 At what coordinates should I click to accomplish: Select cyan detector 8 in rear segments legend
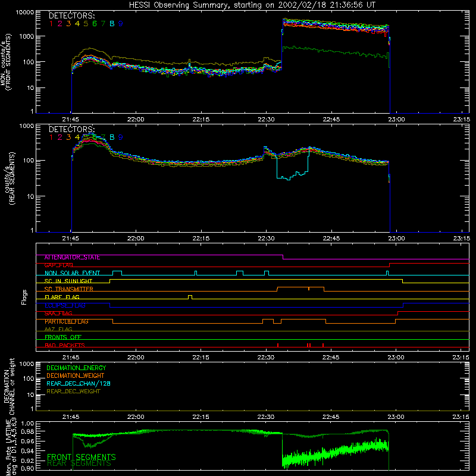(x=112, y=137)
